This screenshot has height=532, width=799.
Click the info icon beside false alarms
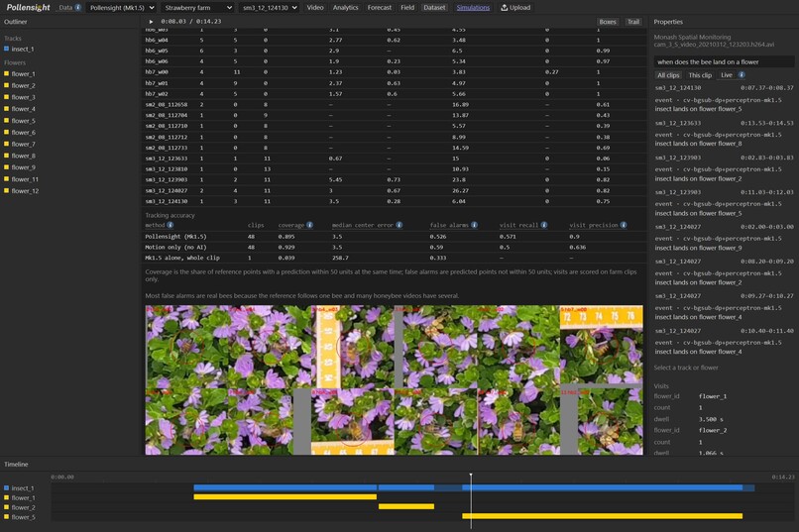click(475, 225)
